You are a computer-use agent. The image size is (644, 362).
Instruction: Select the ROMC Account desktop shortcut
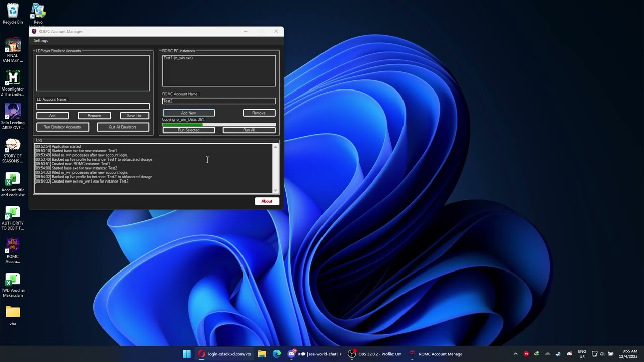pos(13,251)
